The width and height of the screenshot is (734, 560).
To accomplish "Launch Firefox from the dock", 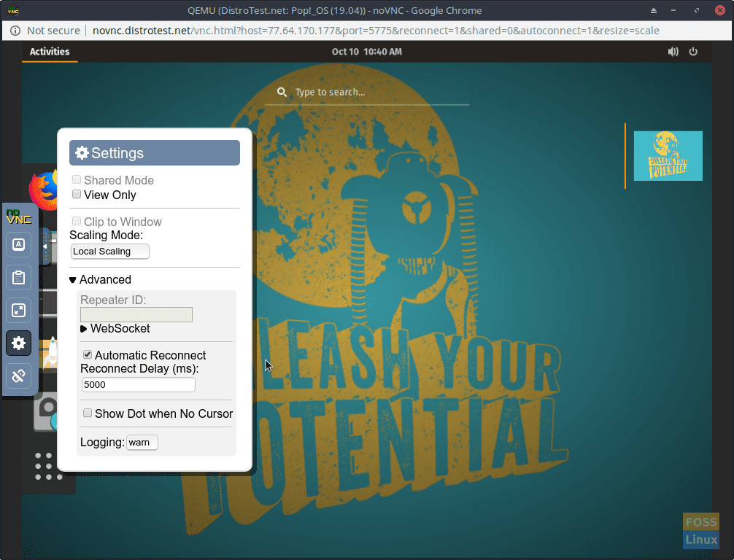I will point(43,190).
